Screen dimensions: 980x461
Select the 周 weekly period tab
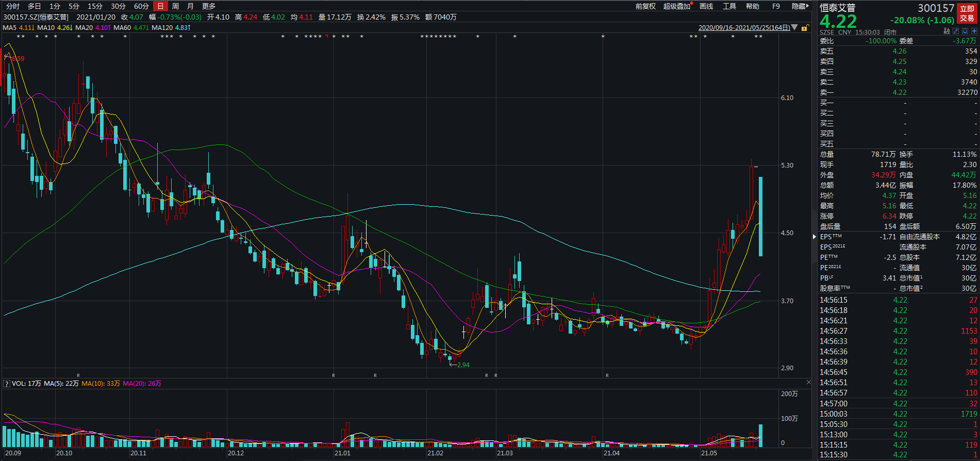pos(176,6)
